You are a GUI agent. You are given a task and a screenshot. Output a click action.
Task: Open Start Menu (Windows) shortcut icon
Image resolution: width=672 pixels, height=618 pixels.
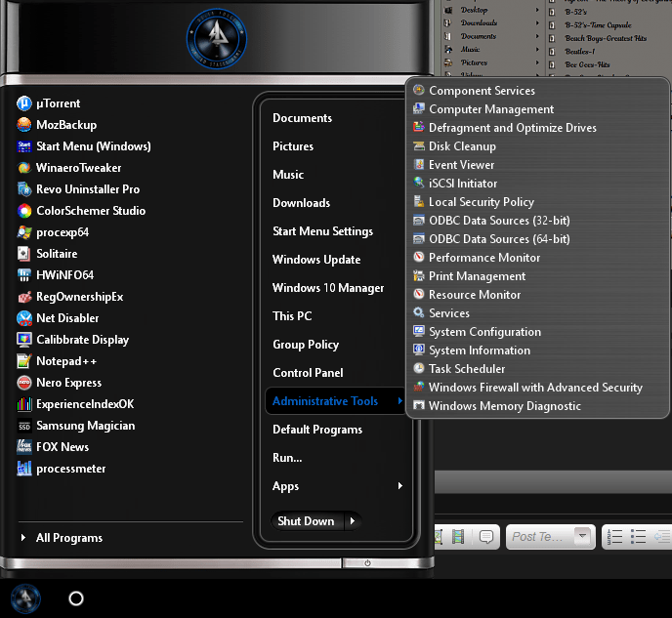24,146
